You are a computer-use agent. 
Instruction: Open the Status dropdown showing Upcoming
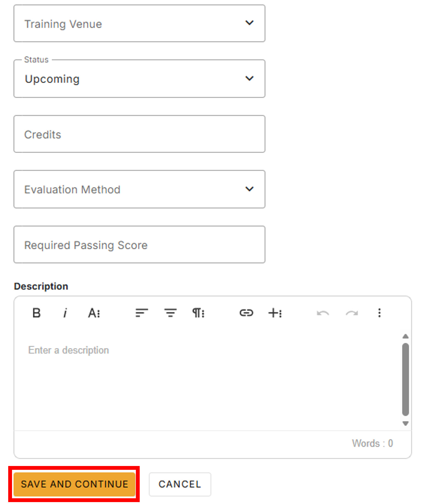[139, 79]
